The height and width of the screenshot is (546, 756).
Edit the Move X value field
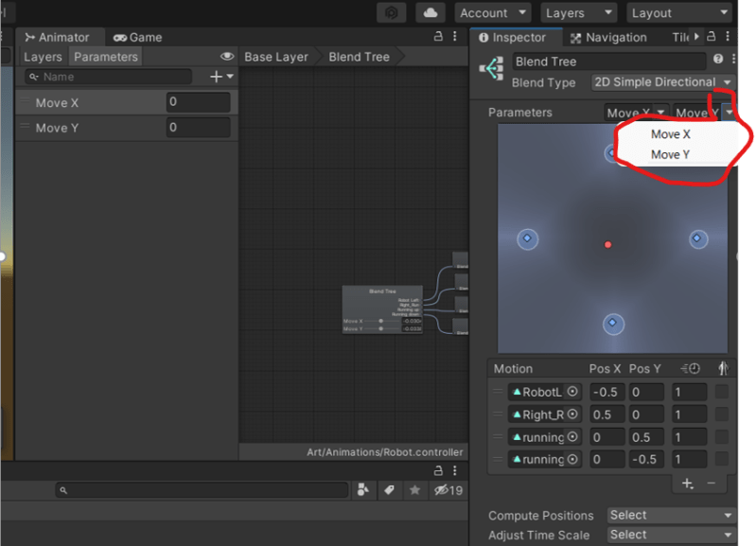[198, 102]
